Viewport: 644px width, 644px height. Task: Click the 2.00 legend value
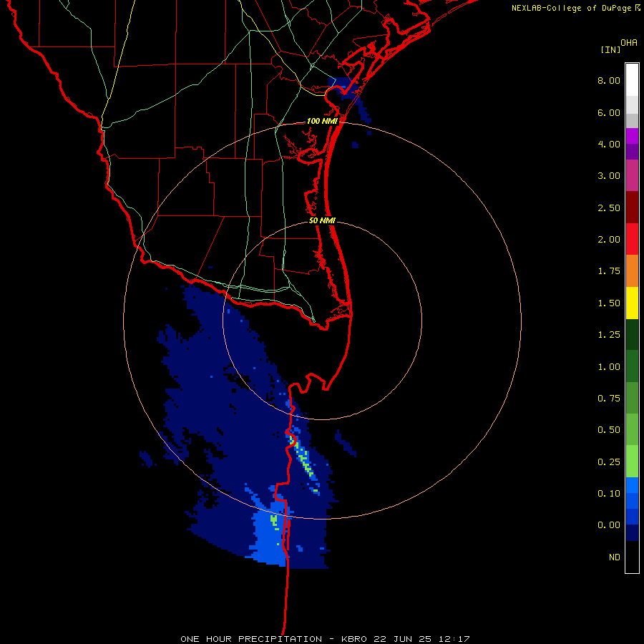609,240
